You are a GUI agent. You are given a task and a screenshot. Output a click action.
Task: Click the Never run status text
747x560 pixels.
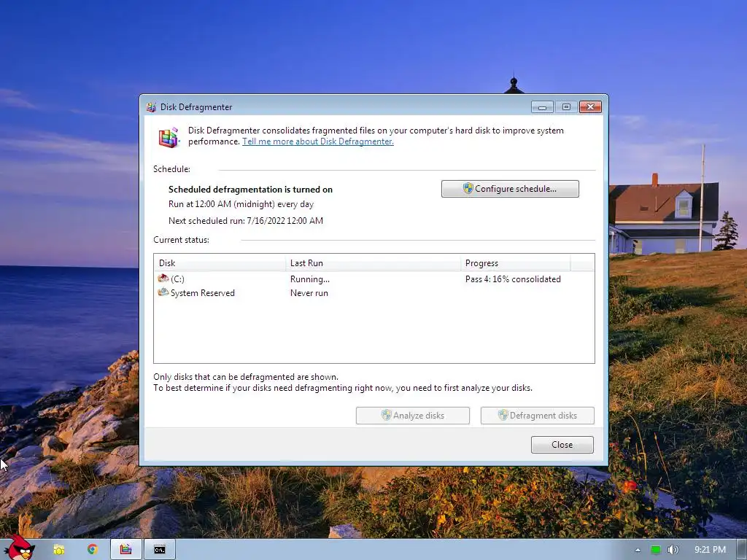pyautogui.click(x=309, y=293)
